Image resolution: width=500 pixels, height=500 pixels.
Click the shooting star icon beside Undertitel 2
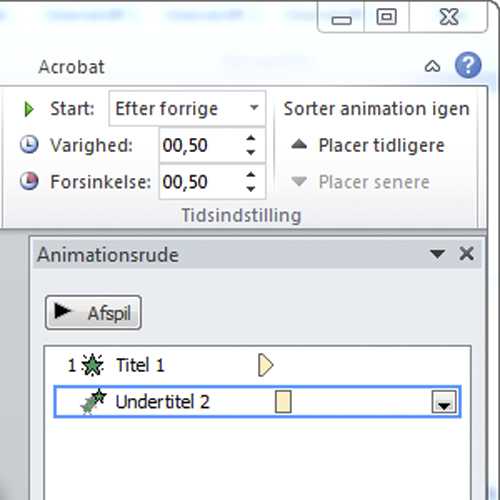tap(93, 401)
